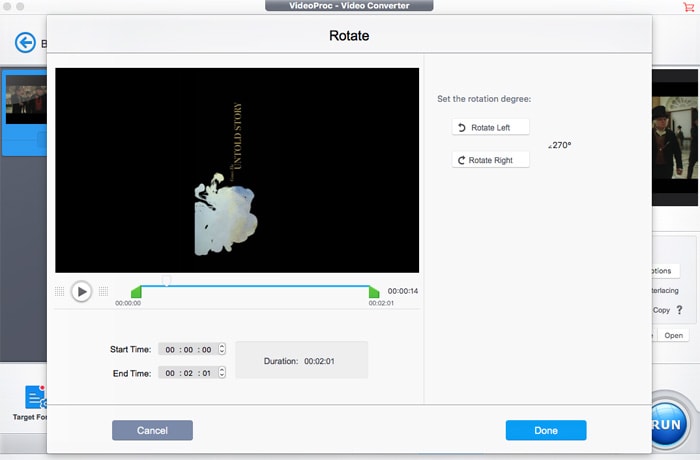
Task: Click the Back arrow icon in main window
Action: click(x=25, y=43)
